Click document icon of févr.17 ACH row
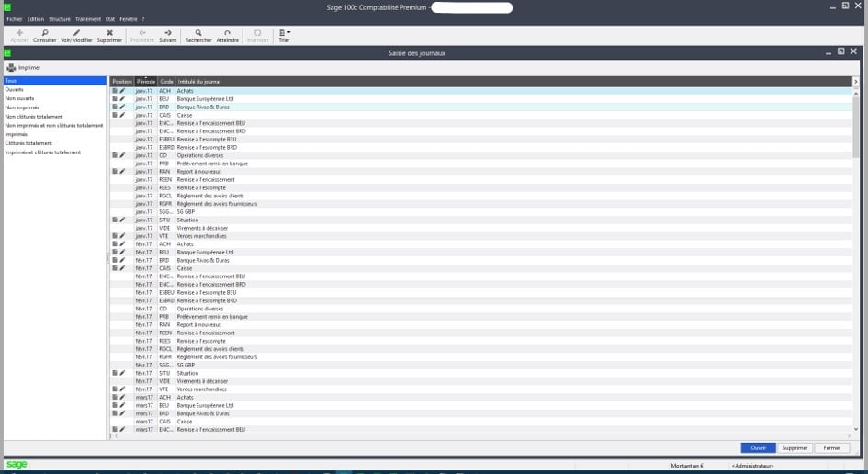This screenshot has width=868, height=474. (115, 243)
